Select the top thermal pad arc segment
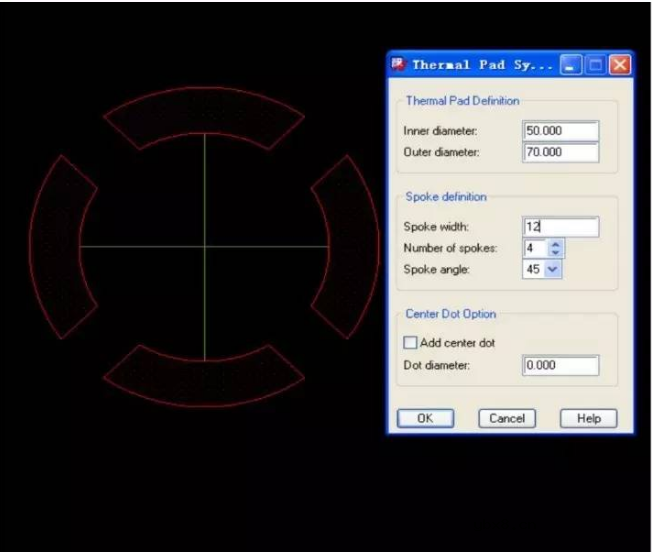This screenshot has width=652, height=555. (204, 116)
